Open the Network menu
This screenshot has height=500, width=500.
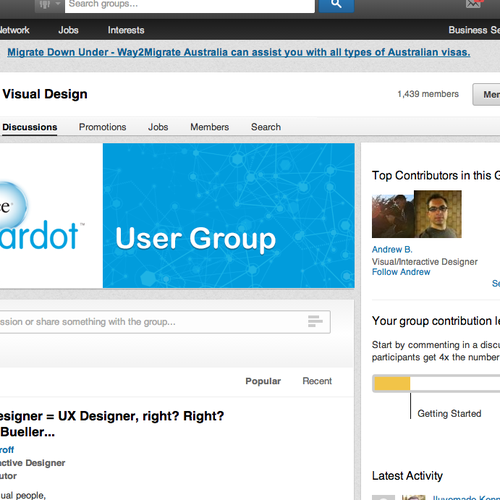tap(14, 30)
